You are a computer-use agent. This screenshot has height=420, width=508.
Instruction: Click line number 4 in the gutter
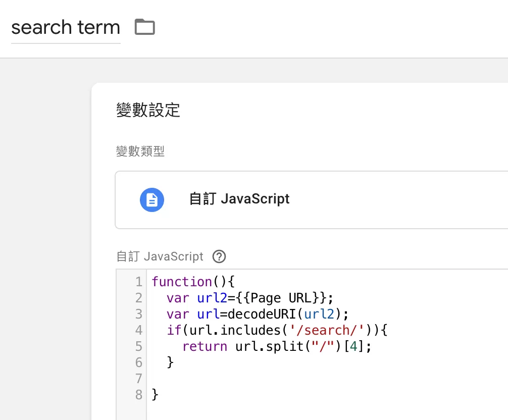[x=139, y=330]
